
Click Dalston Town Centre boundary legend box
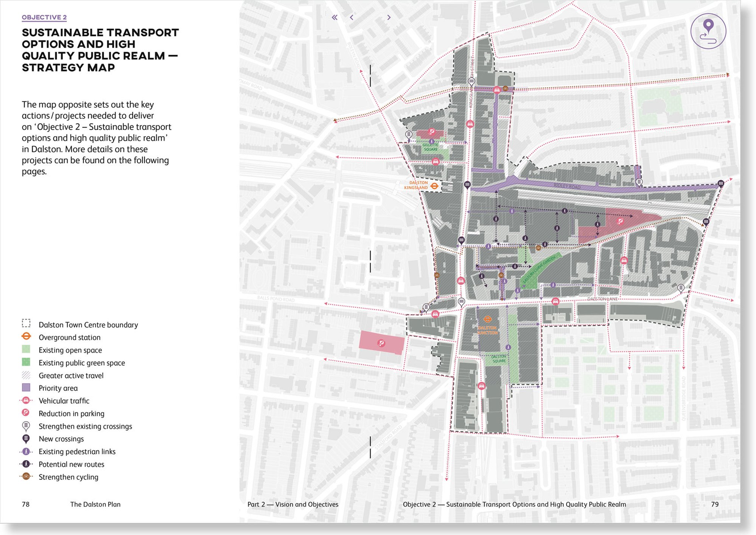point(26,324)
